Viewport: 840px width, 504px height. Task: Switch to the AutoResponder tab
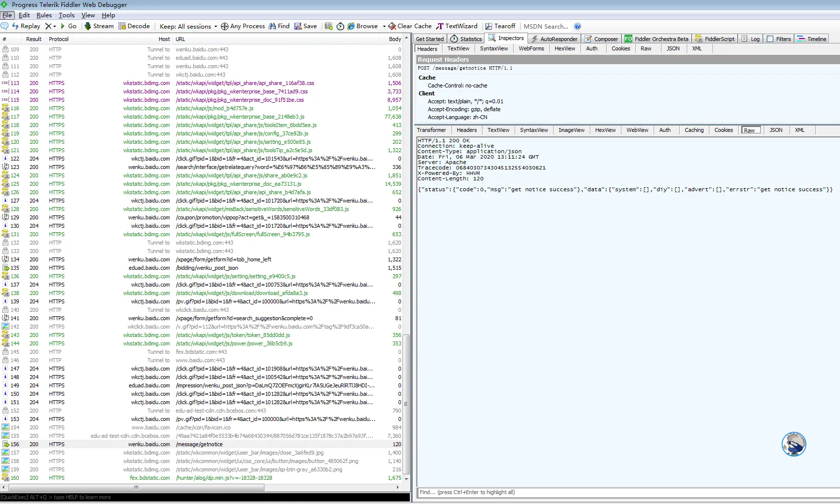point(554,39)
